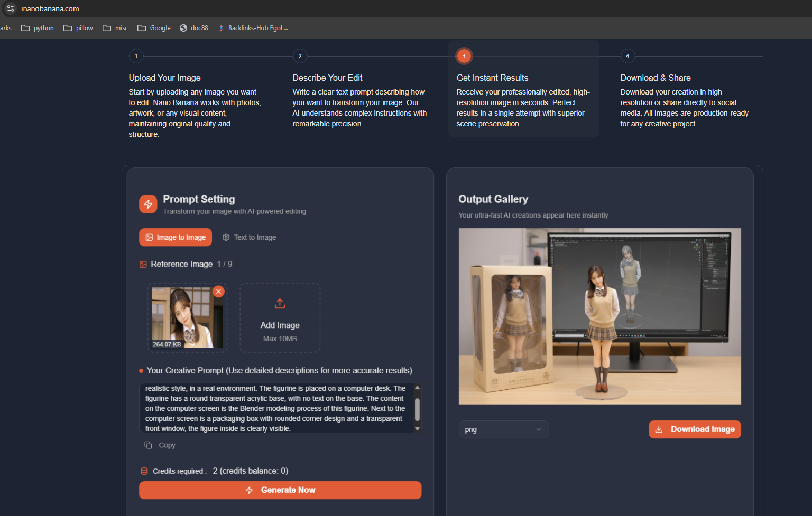Image resolution: width=812 pixels, height=516 pixels.
Task: Click the generated figurine image in Output Gallery
Action: click(x=599, y=316)
